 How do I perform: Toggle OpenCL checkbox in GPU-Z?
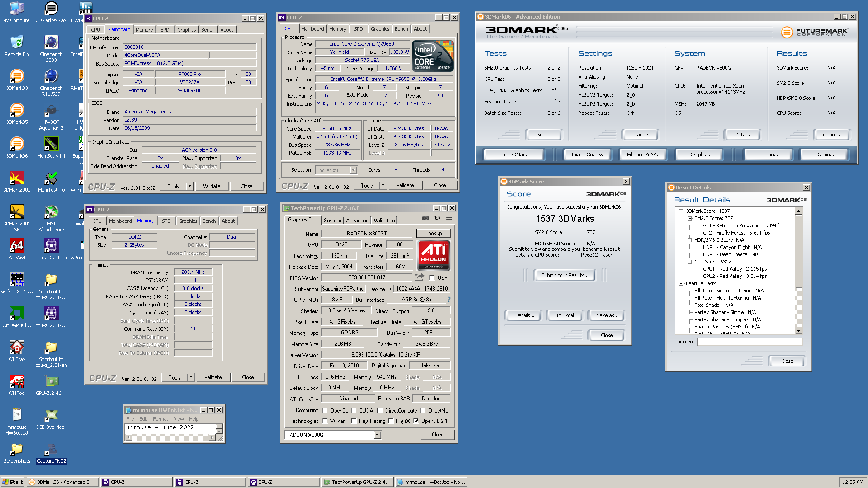[x=325, y=411]
